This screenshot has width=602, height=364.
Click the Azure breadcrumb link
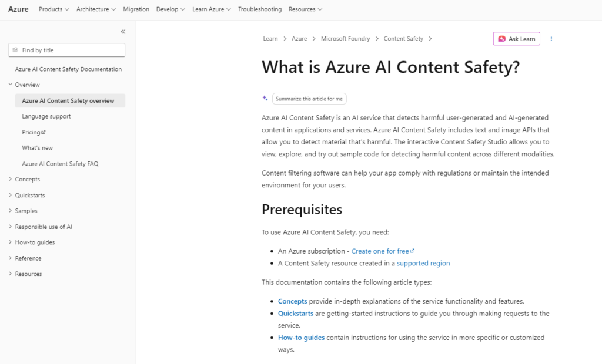(299, 39)
